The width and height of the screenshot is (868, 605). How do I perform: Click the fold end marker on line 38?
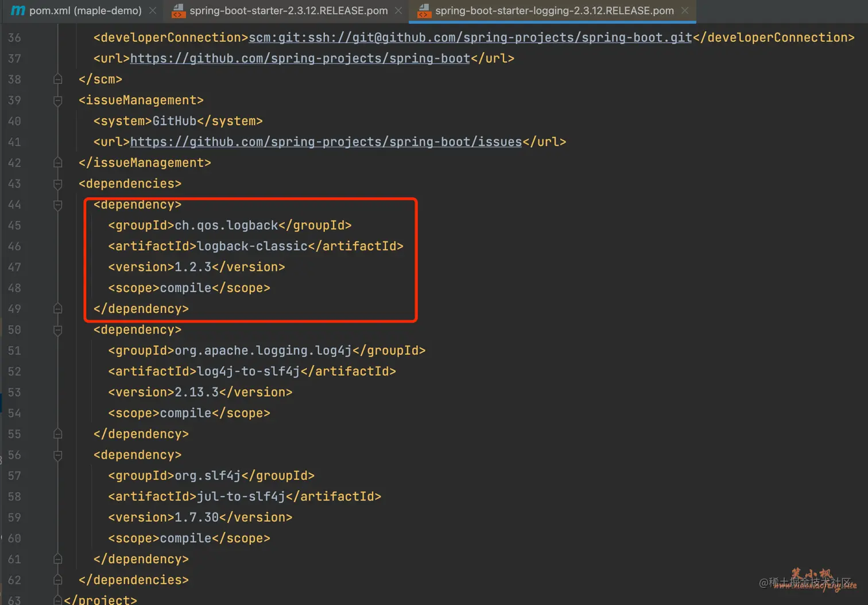[58, 79]
